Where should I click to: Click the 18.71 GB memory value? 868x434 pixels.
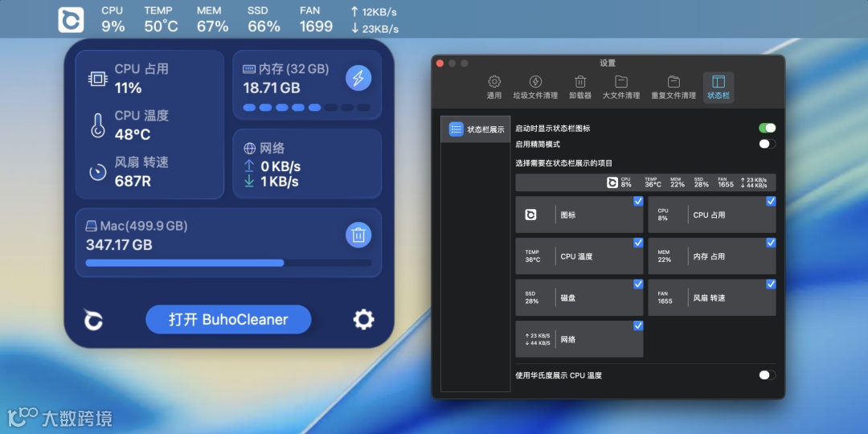click(x=272, y=88)
